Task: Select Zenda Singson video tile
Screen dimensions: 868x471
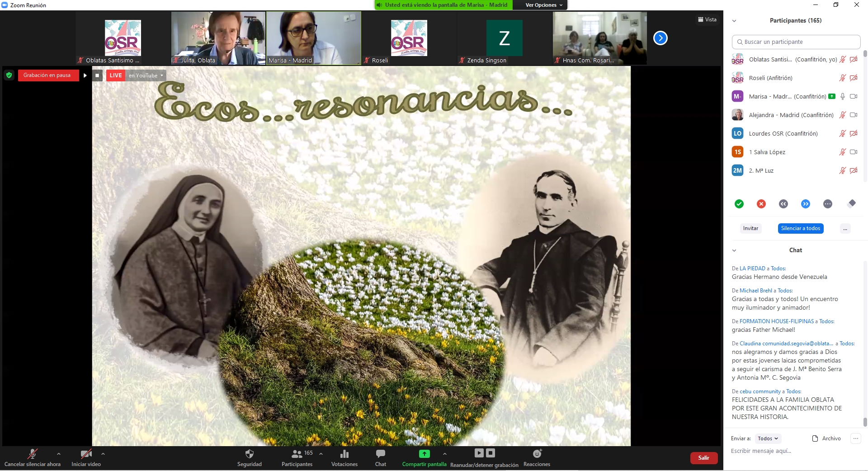Action: [505, 38]
